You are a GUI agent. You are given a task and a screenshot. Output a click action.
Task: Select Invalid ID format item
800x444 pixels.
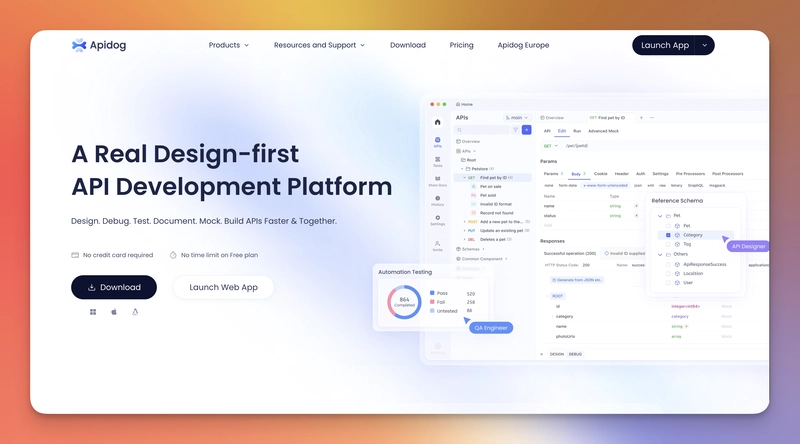(491, 204)
